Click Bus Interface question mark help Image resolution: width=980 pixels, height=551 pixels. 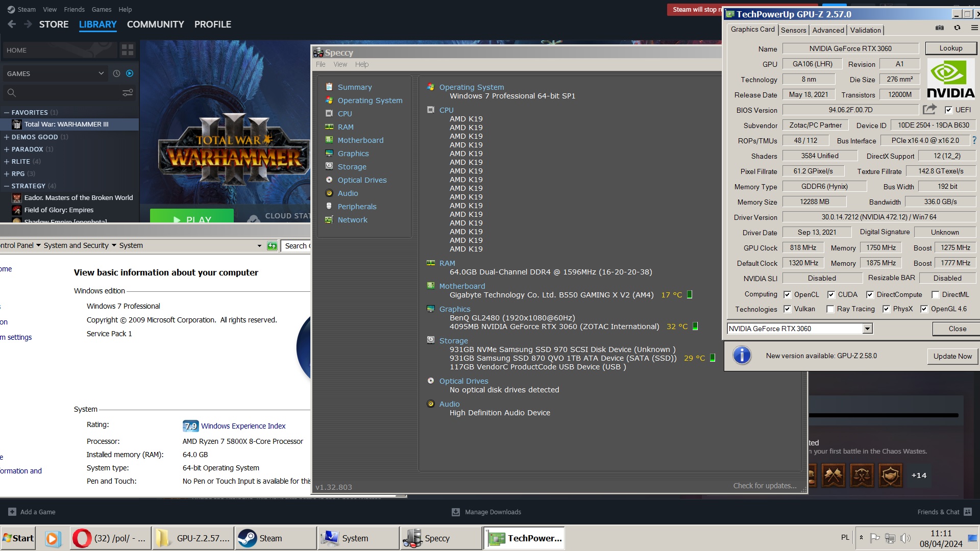point(974,140)
